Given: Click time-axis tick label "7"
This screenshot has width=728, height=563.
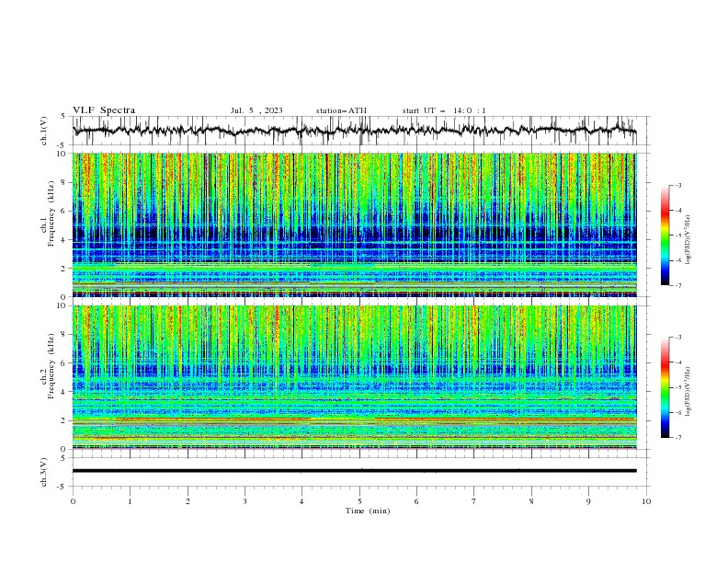Looking at the screenshot, I should (x=474, y=501).
